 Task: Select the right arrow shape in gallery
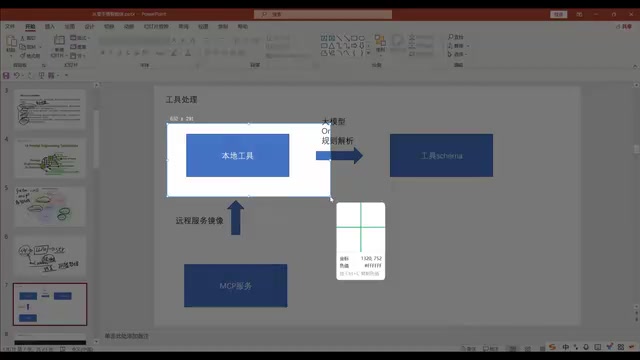pos(354,46)
